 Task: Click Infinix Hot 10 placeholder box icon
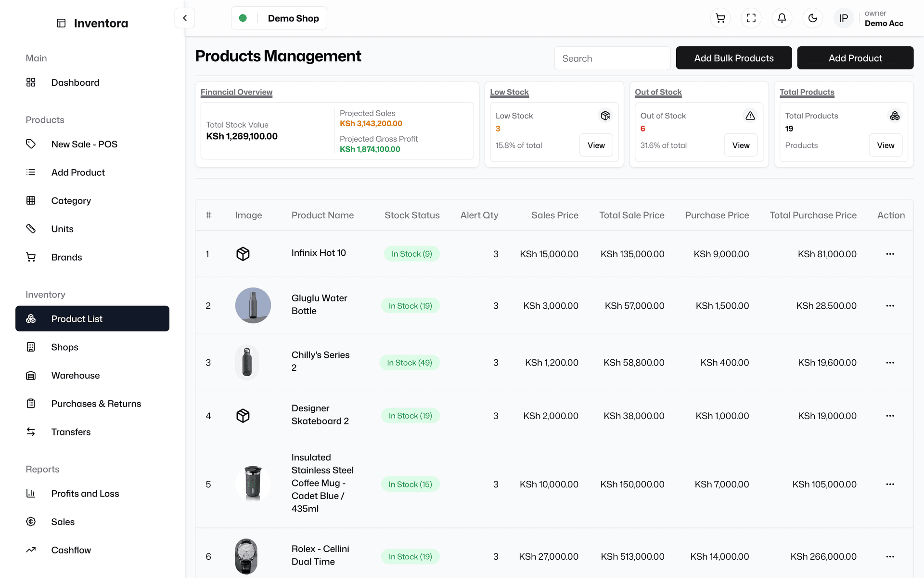pos(243,254)
